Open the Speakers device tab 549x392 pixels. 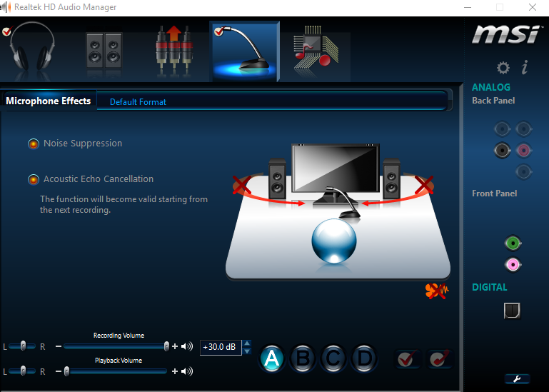[x=104, y=50]
